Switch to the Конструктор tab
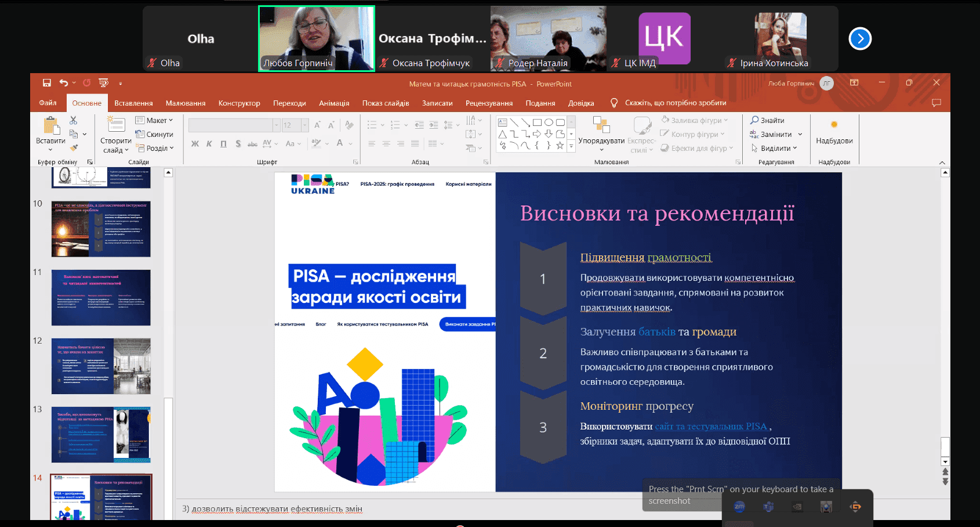Screen dimensions: 980x527 coord(239,103)
